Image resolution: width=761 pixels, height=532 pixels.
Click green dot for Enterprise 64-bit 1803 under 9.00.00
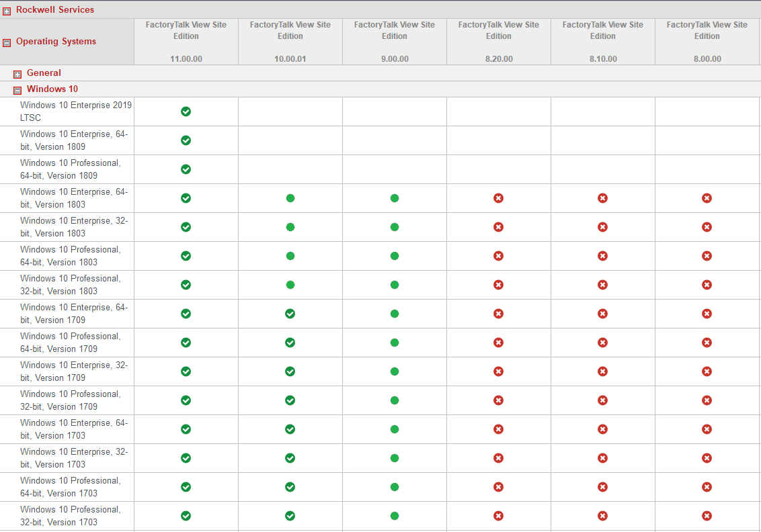(x=395, y=198)
